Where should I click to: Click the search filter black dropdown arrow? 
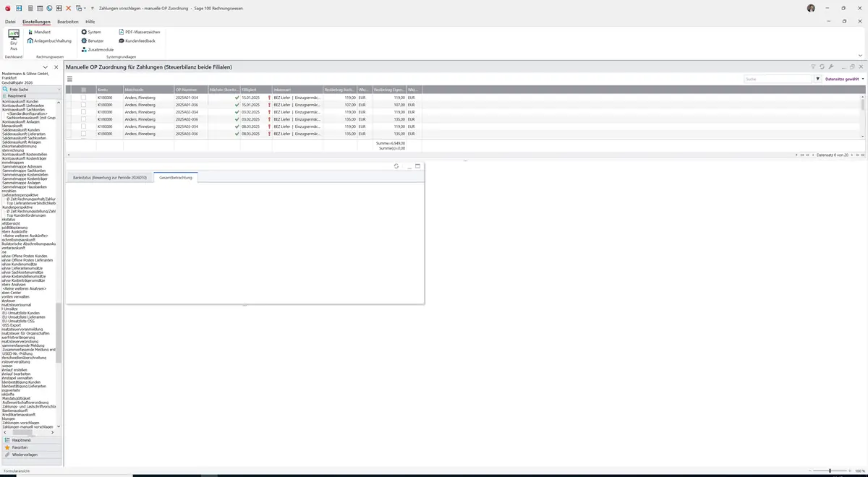pos(818,79)
